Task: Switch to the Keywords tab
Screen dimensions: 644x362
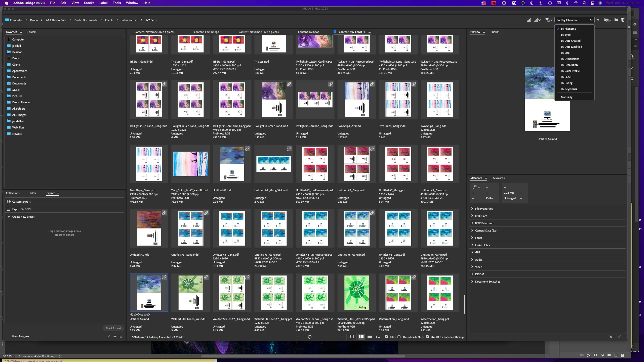Action: 498,178
